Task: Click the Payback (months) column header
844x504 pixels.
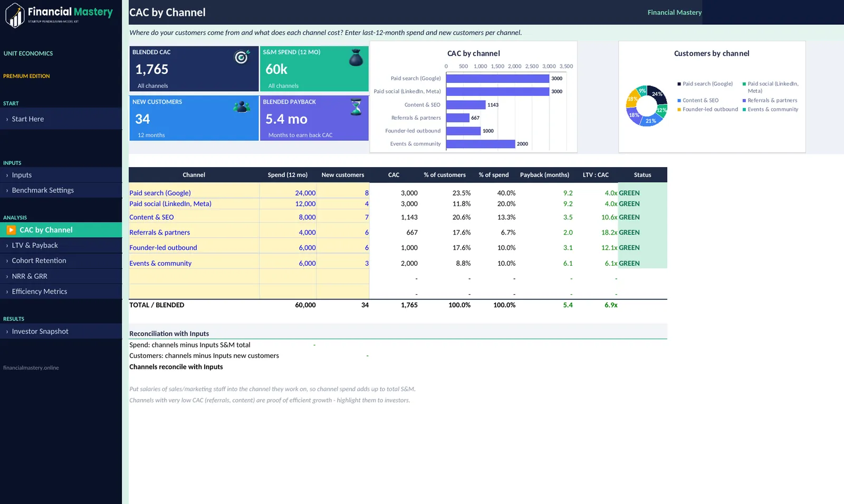Action: [544, 175]
